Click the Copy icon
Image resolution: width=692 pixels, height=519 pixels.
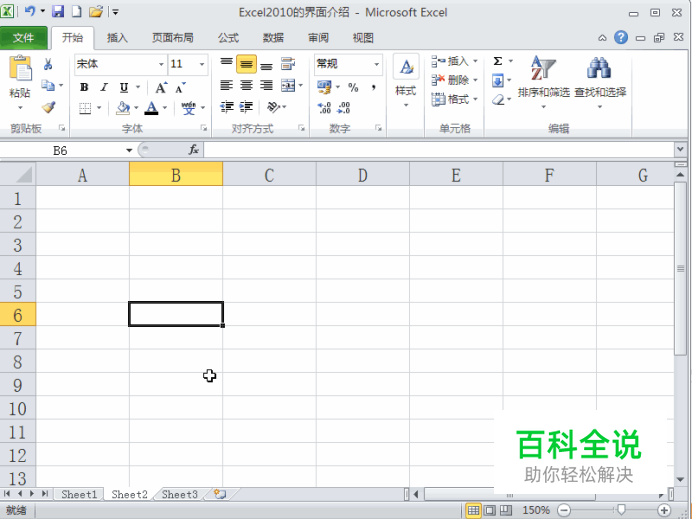tap(48, 85)
